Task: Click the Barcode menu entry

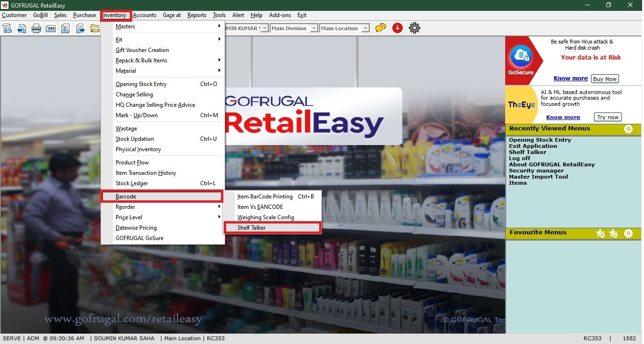Action: 162,197
